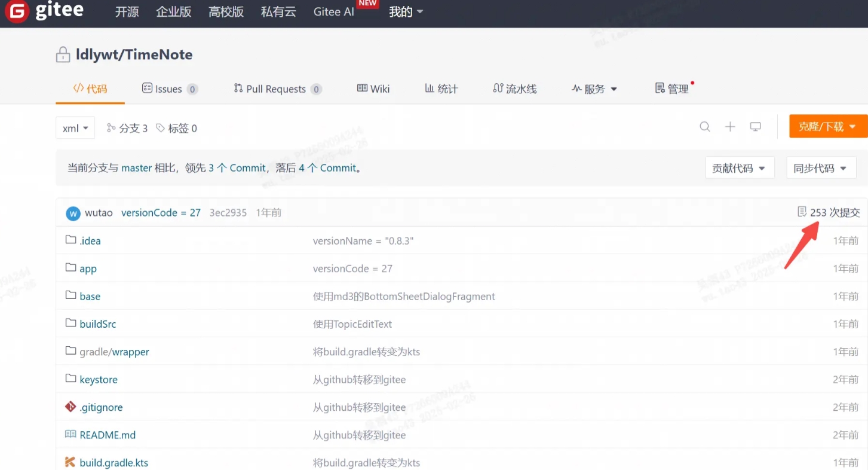Open Gitee AI in the top navigation
Viewport: 868px width, 470px height.
tap(334, 12)
